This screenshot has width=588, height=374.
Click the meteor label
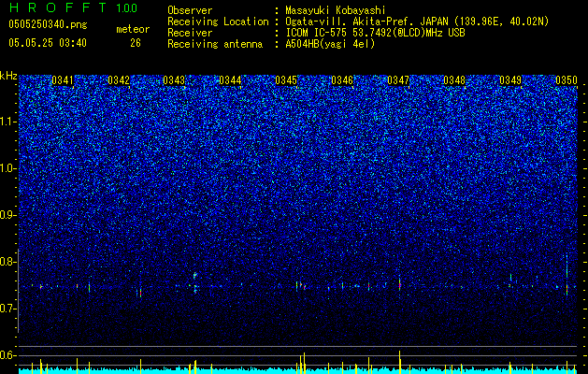click(133, 29)
